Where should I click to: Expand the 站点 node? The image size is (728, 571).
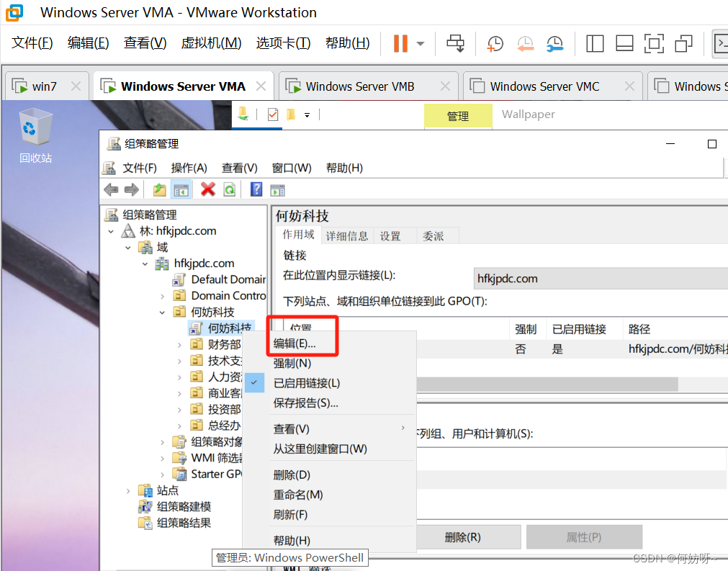pos(128,490)
